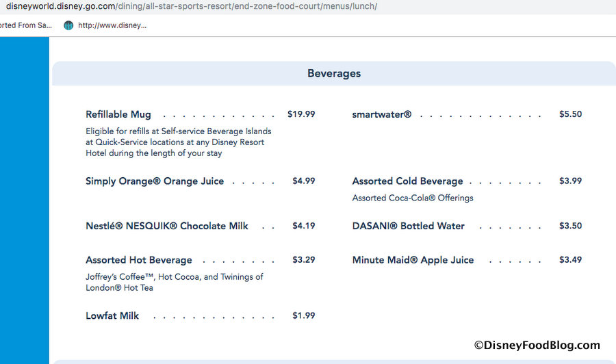Click the Assorted Coca-Cola® Offerings description
Image resolution: width=616 pixels, height=364 pixels.
point(413,198)
